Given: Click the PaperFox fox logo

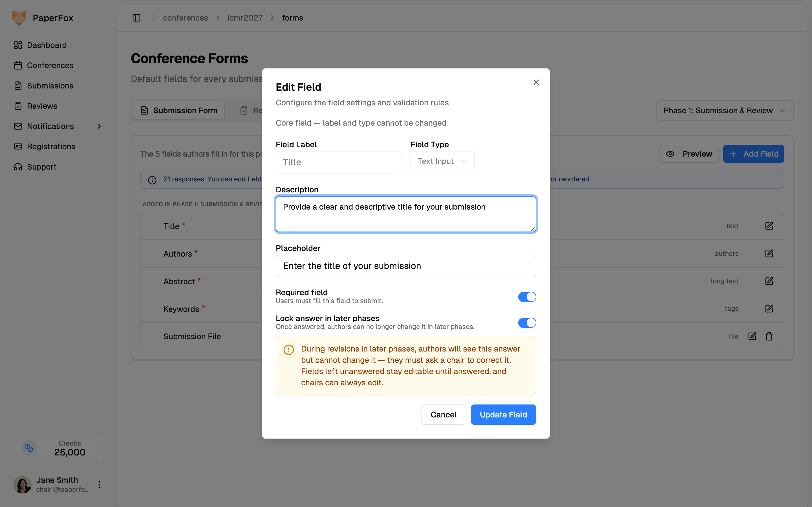Looking at the screenshot, I should 19,18.
